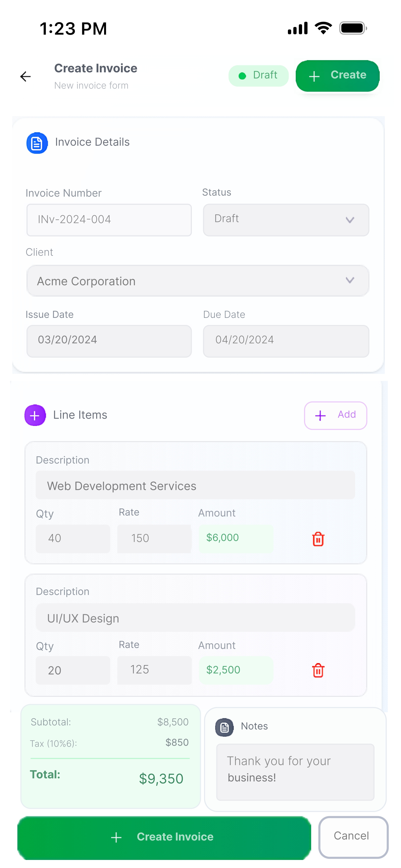401x868 pixels.
Task: Expand the Client dropdown Acme Corporation
Action: pyautogui.click(x=198, y=281)
